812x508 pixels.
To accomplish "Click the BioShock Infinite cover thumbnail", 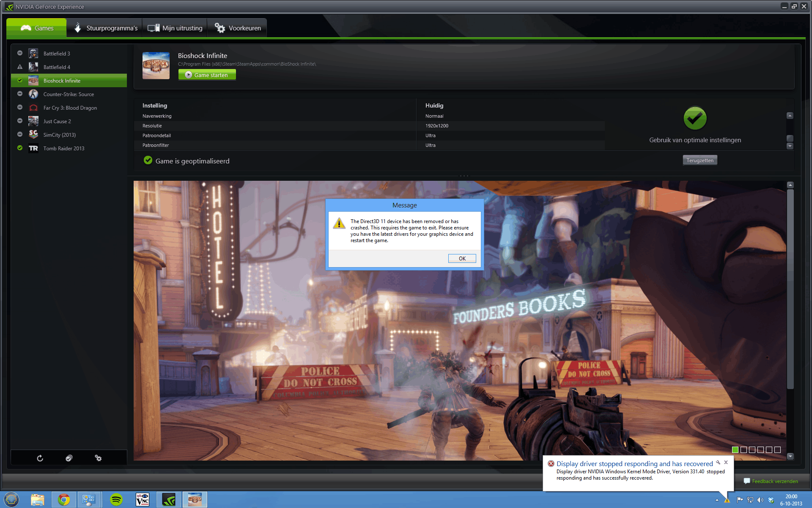I will pos(156,66).
